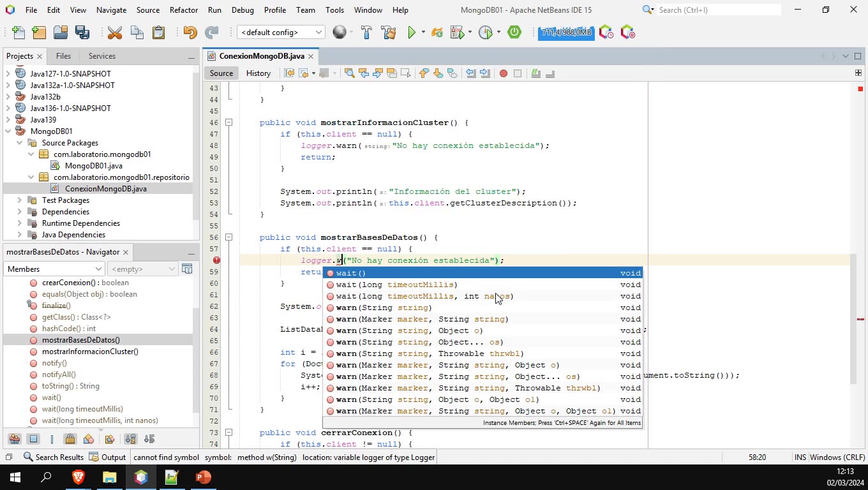
Task: Open the default config dropdown
Action: click(318, 31)
